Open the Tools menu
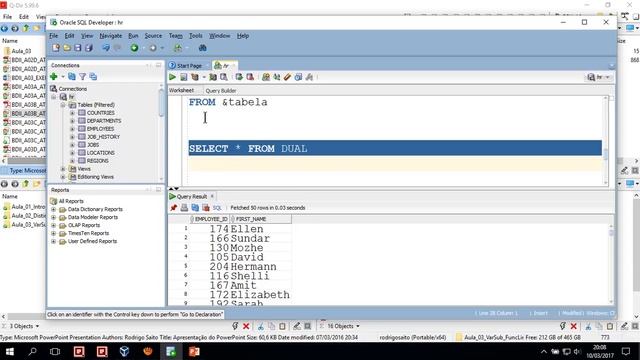This screenshot has height=360, width=640. click(196, 36)
